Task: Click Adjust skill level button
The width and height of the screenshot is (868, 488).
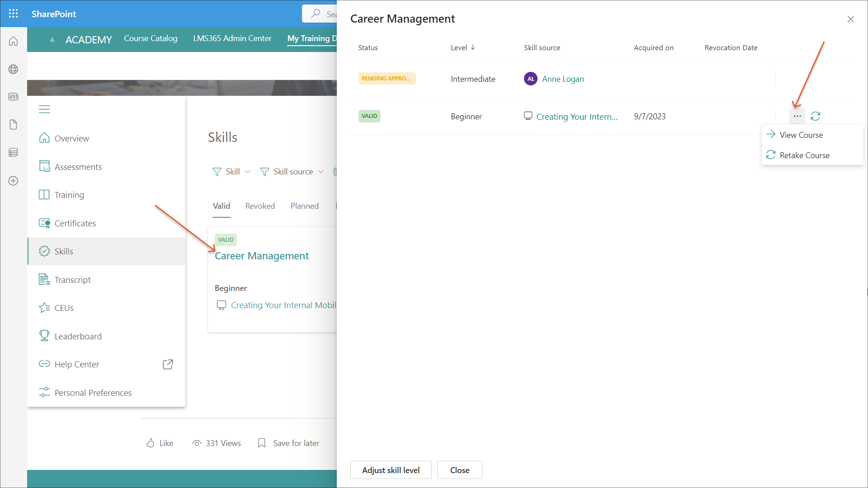Action: pos(391,470)
